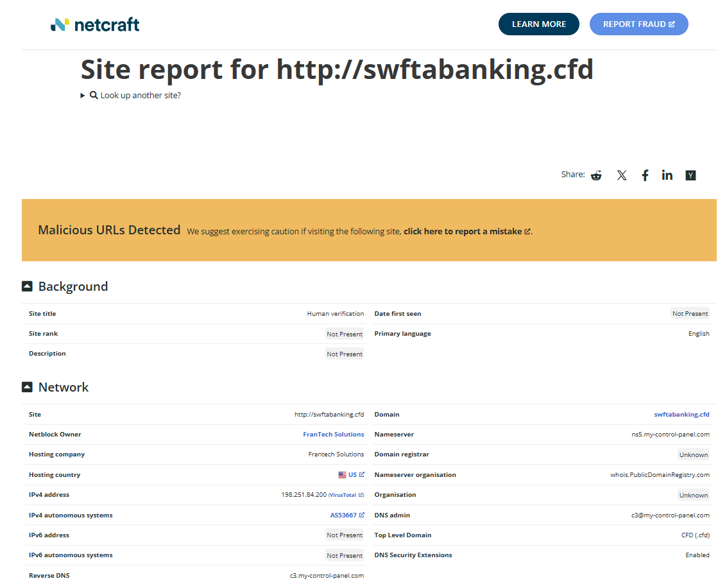Click reverse DNS c3.my-control-panel.com
The image size is (727, 588).
click(x=327, y=575)
